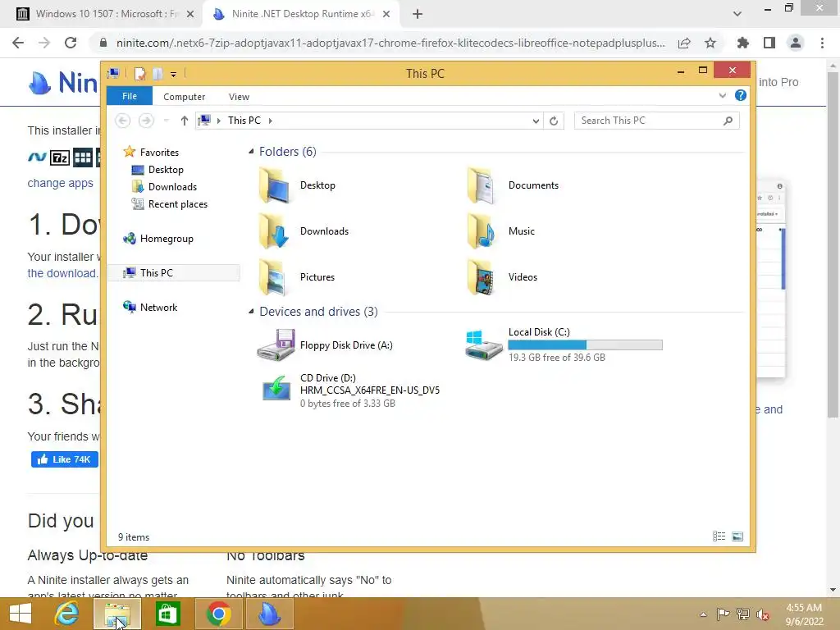
Task: Click the Explorer Help question mark icon
Action: (741, 95)
